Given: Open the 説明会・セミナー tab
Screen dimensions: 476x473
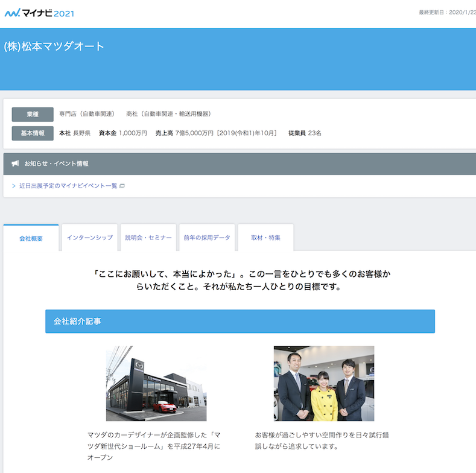Looking at the screenshot, I should point(148,238).
